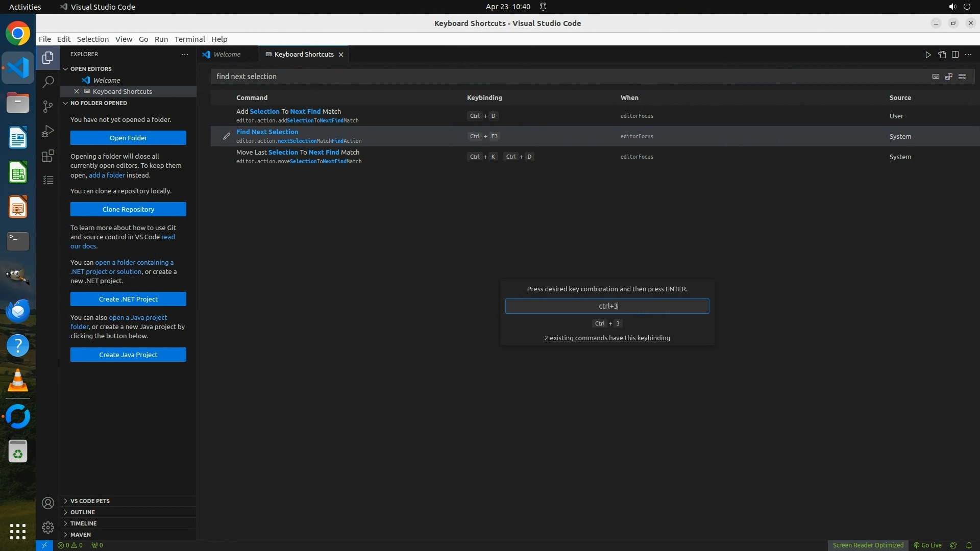
Task: Expand the VS Code Pets section
Action: pos(90,501)
